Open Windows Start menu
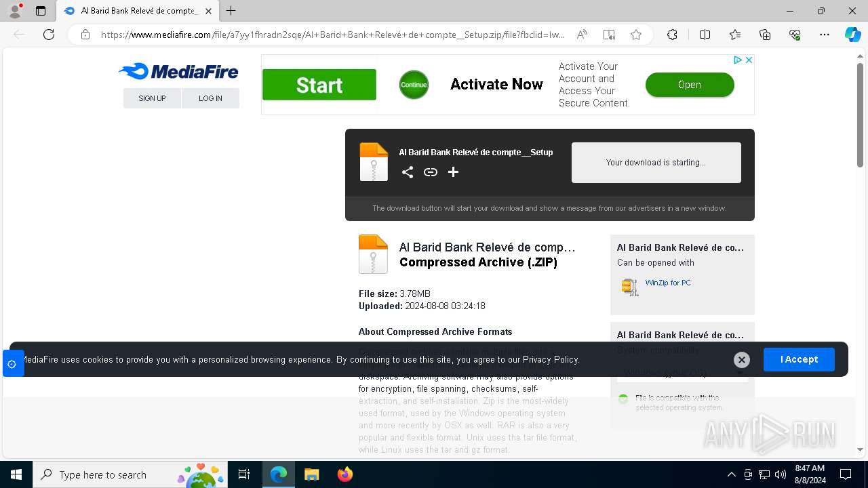Screen dimensions: 868x488 16,474
